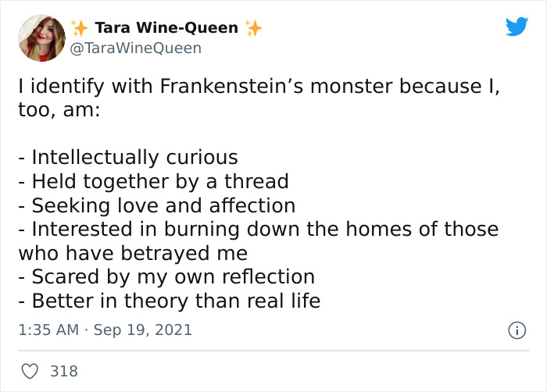Click the "too, am:" line
The image size is (547, 392).
pyautogui.click(x=59, y=111)
